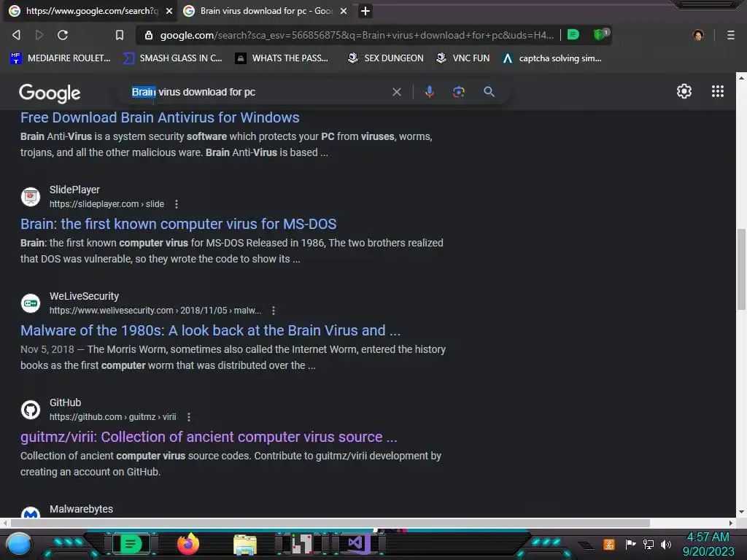Open the green shield extension with badge
Screen dimensions: 747x560
pos(600,34)
